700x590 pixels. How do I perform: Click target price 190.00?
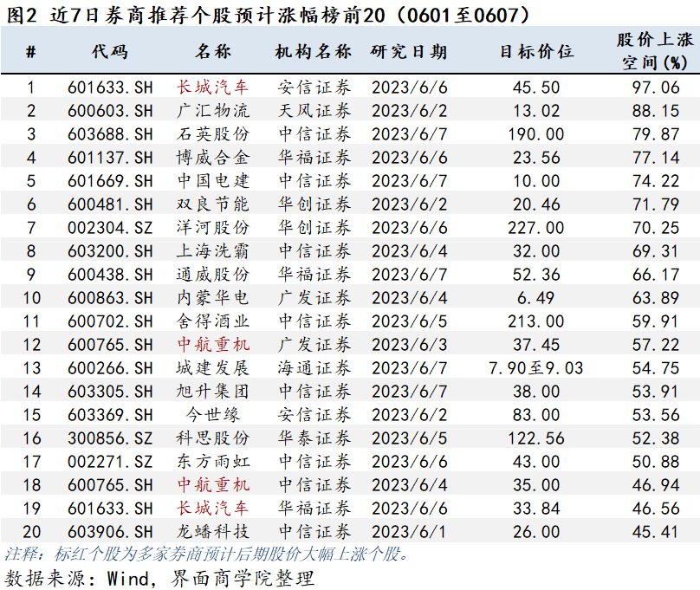coord(536,134)
